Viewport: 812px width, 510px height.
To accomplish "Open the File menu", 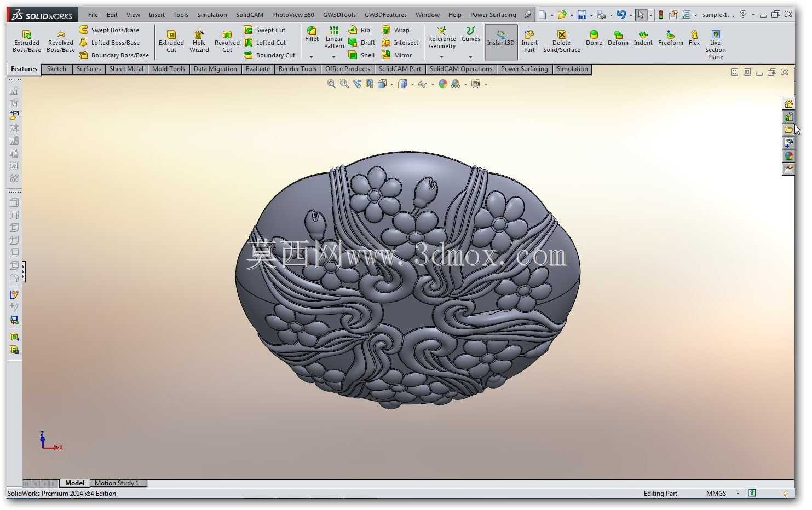I will [93, 15].
